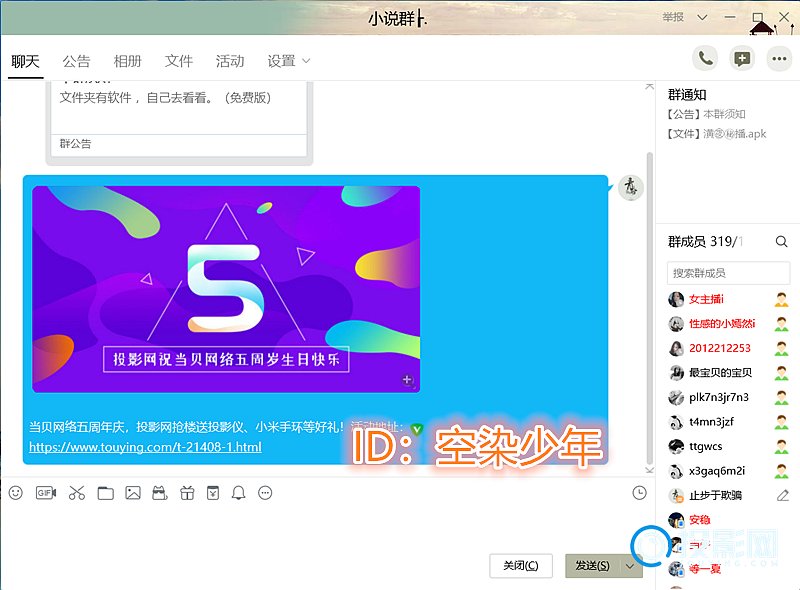This screenshot has width=800, height=590.
Task: Click the message sender's avatar
Action: click(x=631, y=187)
